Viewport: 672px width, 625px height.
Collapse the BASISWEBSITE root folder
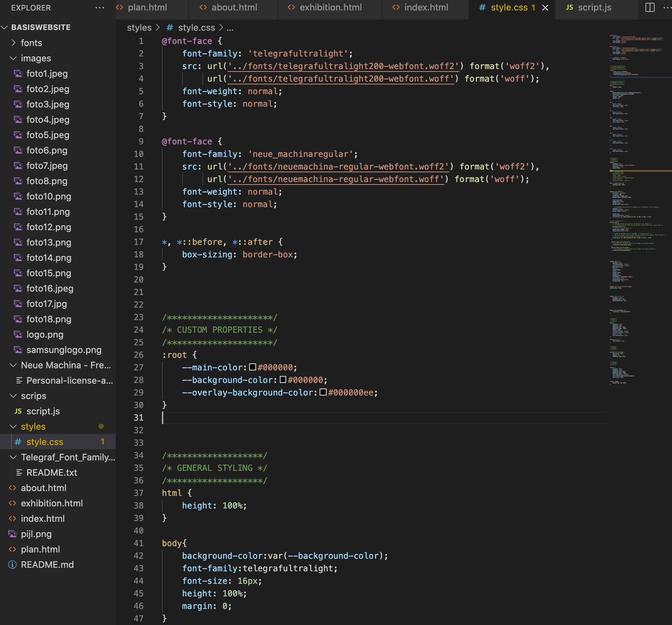pyautogui.click(x=5, y=27)
